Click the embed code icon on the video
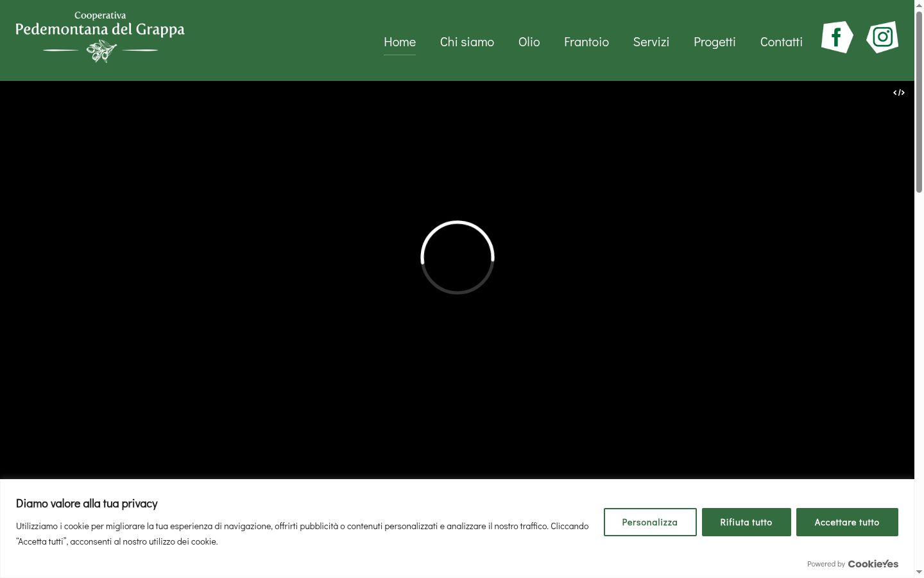Viewport: 924px width, 578px height. (899, 92)
